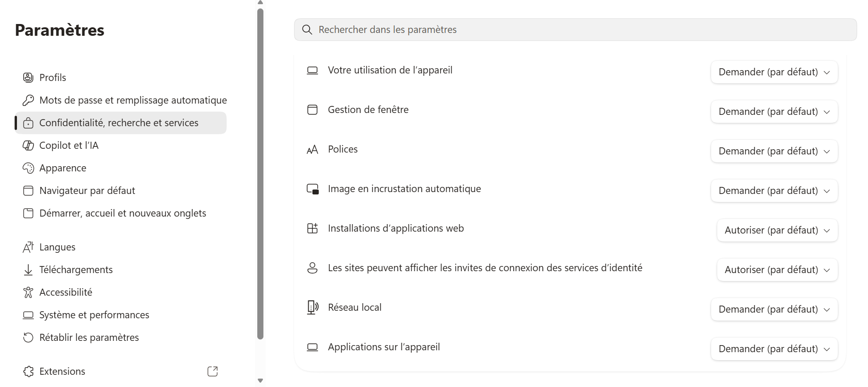868x387 pixels.
Task: Click the sidebar scrollbar down arrow
Action: click(260, 380)
